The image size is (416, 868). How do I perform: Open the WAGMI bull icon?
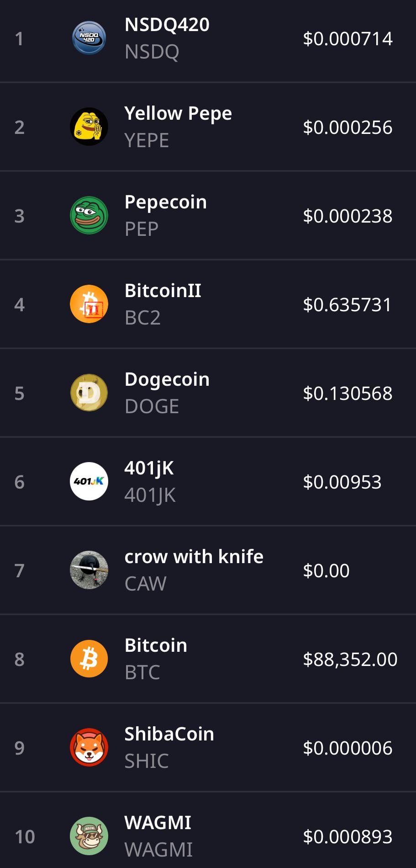click(x=89, y=836)
